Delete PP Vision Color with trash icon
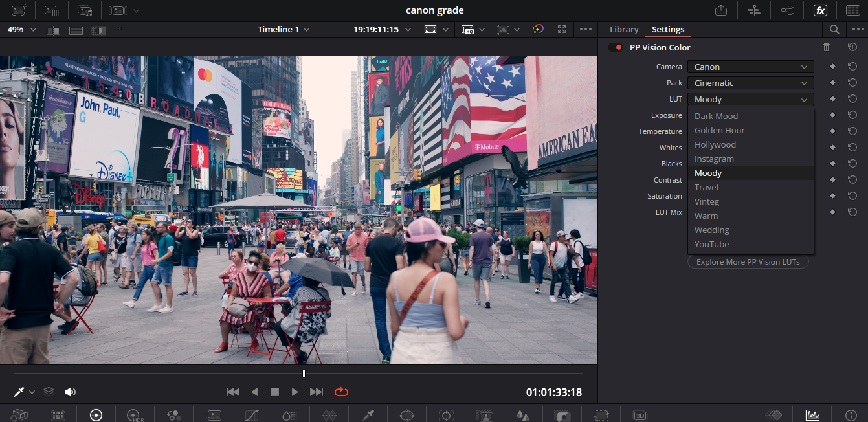The width and height of the screenshot is (868, 422). click(827, 47)
